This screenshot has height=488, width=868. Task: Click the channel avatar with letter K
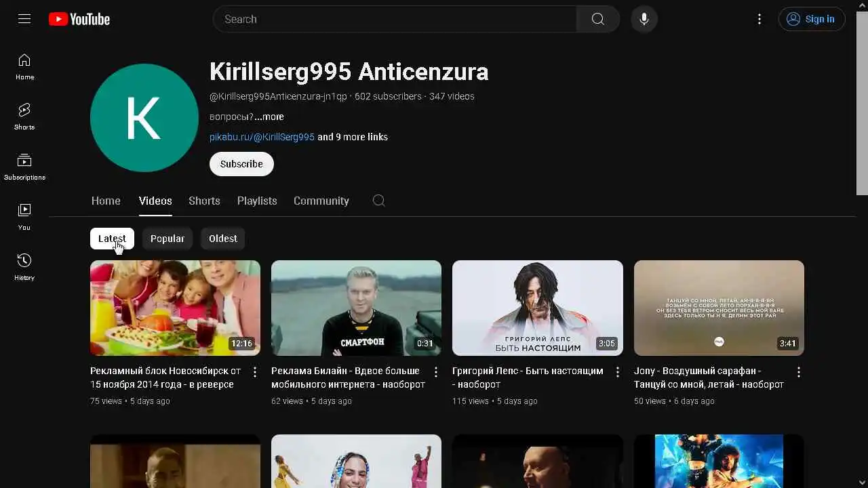144,118
